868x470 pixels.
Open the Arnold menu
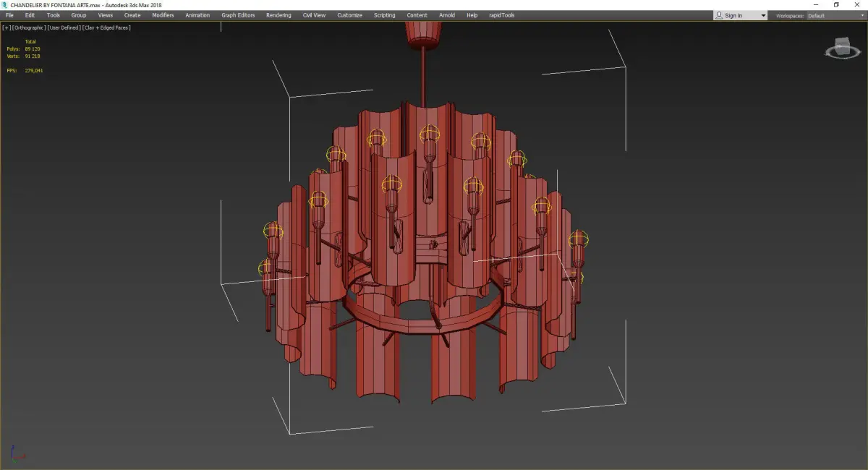447,15
